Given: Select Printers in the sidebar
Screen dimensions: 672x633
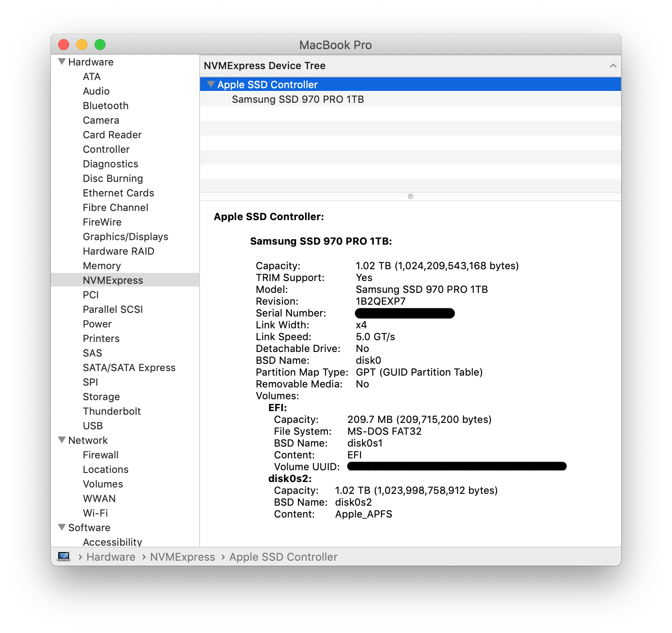Looking at the screenshot, I should [x=101, y=338].
